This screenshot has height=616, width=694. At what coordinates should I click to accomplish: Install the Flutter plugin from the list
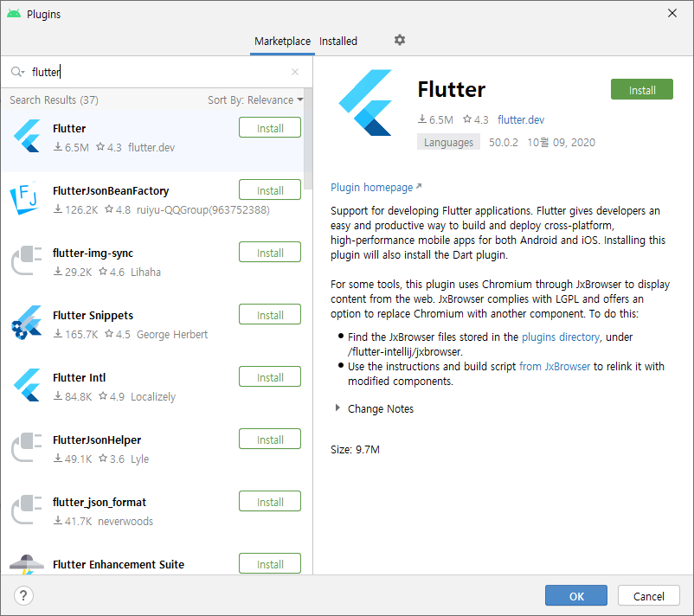(270, 128)
